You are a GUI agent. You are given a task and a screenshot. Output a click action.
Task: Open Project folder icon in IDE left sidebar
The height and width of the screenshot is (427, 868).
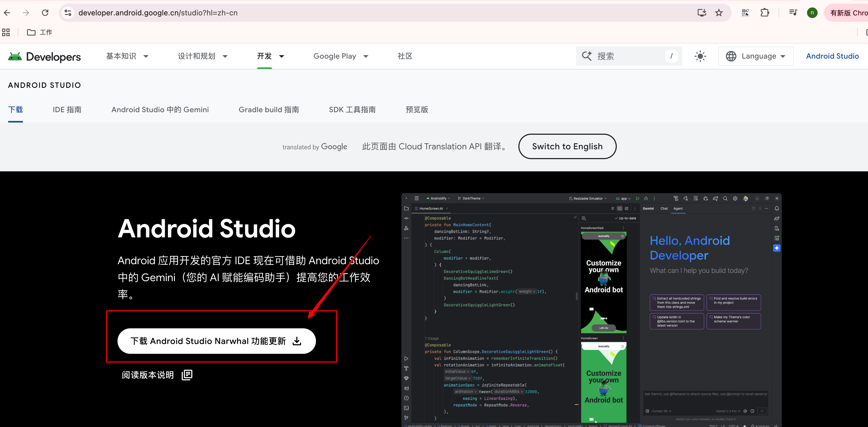click(x=406, y=208)
